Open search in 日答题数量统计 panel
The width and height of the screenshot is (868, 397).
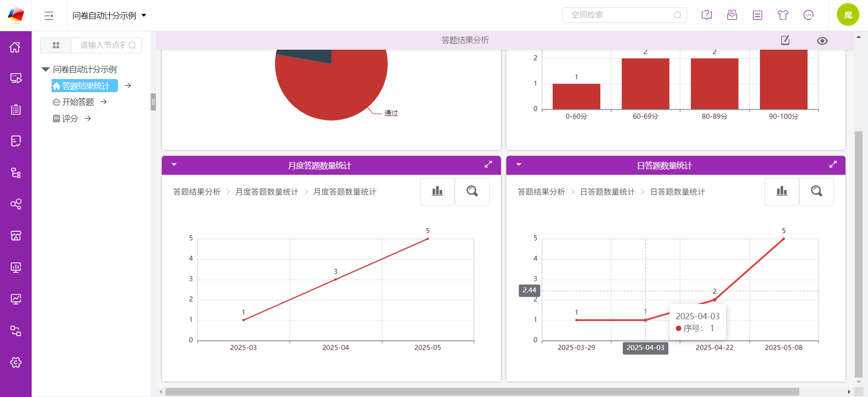pos(816,191)
